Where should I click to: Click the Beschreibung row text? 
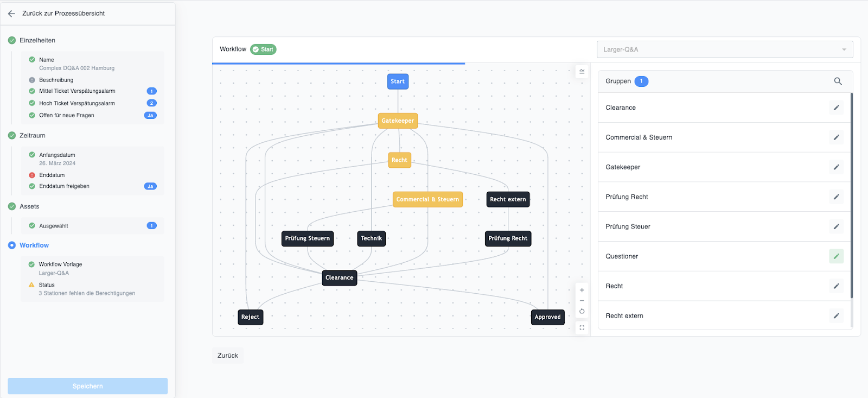(x=56, y=80)
